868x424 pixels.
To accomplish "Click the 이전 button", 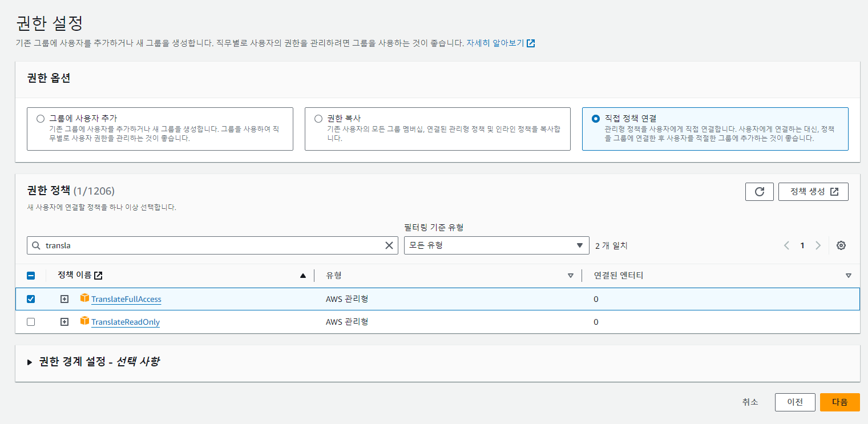I will point(795,402).
